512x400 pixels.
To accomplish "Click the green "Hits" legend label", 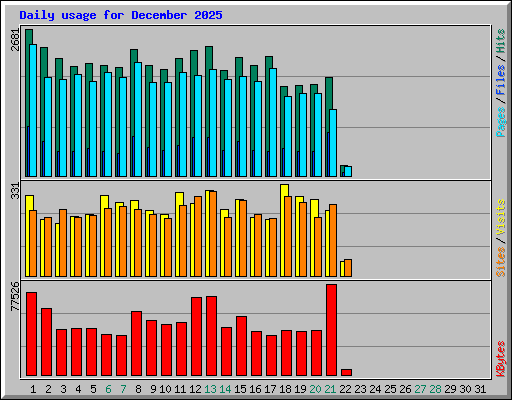I will click(501, 41).
